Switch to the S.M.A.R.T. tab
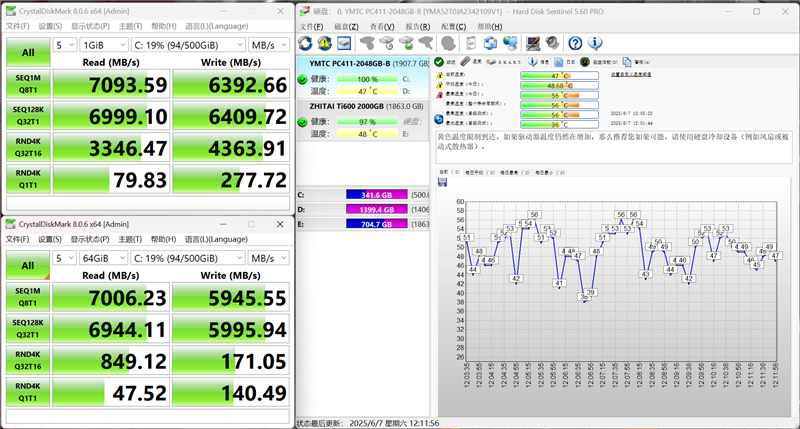Viewport: 800px width, 429px height. (x=504, y=62)
